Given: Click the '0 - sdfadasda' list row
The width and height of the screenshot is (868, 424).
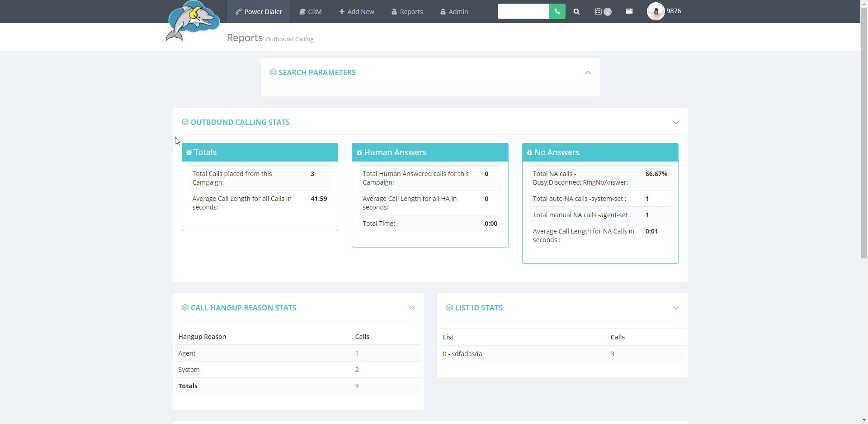Looking at the screenshot, I should tap(562, 354).
